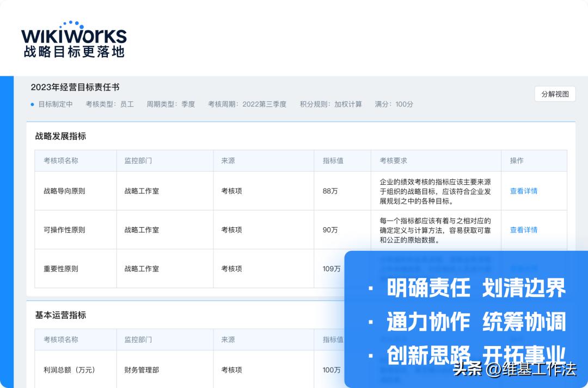This screenshot has height=388, width=588.
Task: Click the 考核类型 员工 filter
Action: 109,105
